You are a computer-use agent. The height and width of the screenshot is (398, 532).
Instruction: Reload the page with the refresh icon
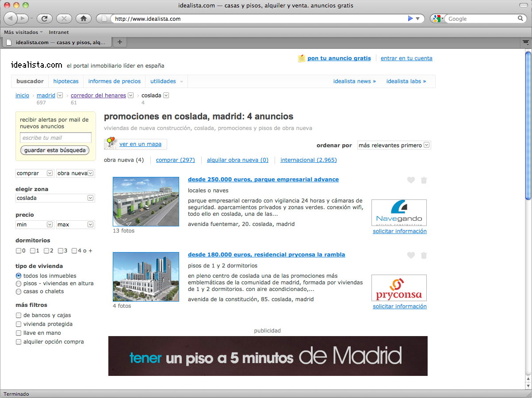click(x=45, y=19)
